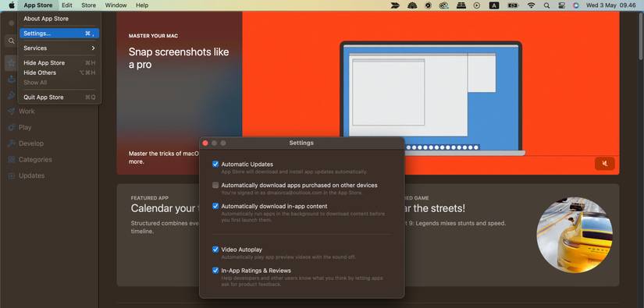Choose Hide App Store
This screenshot has height=308, width=644.
pyautogui.click(x=59, y=62)
